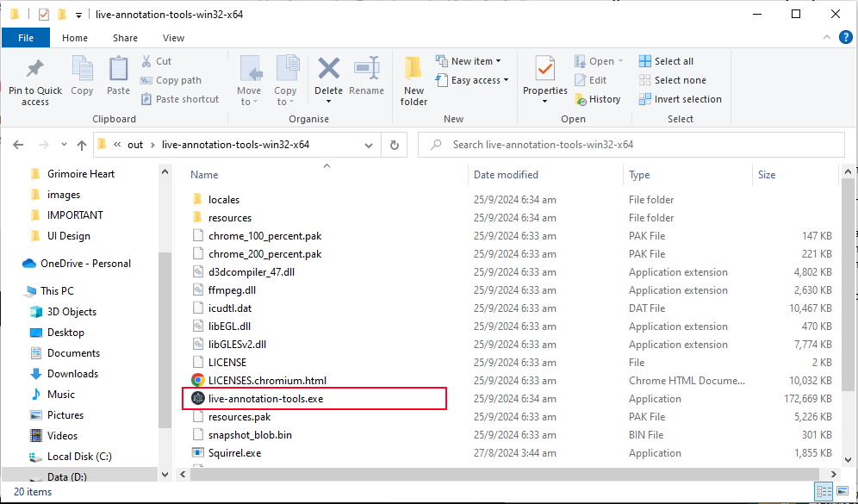Click the horizontal scrollbar right arrow

click(x=833, y=475)
